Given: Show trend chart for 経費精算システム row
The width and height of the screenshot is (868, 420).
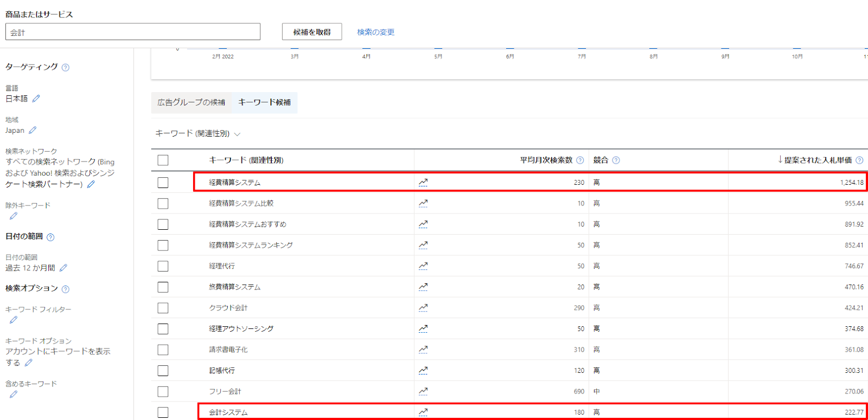Looking at the screenshot, I should [x=423, y=183].
